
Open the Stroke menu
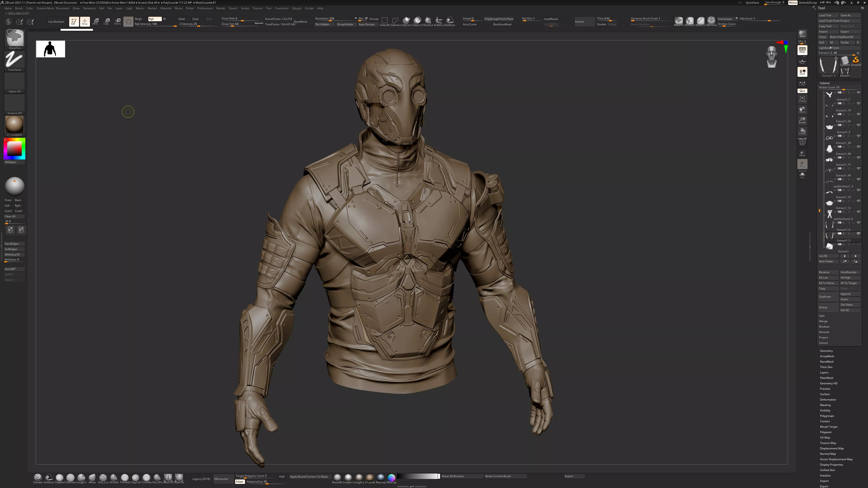pos(245,8)
